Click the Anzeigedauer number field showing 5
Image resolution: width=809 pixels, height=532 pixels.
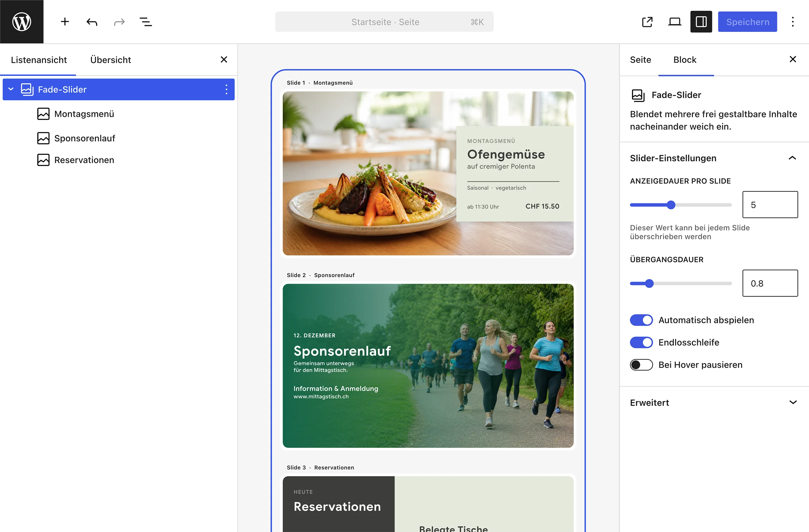(770, 205)
